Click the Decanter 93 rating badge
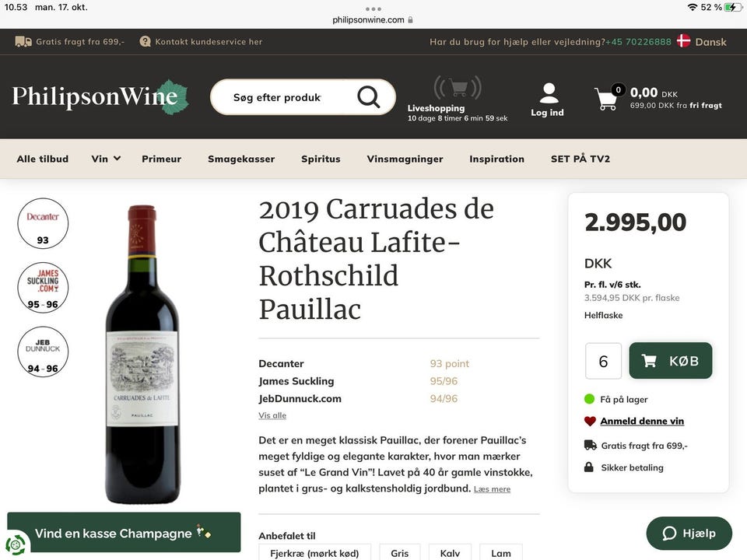Image resolution: width=747 pixels, height=560 pixels. 43,223
